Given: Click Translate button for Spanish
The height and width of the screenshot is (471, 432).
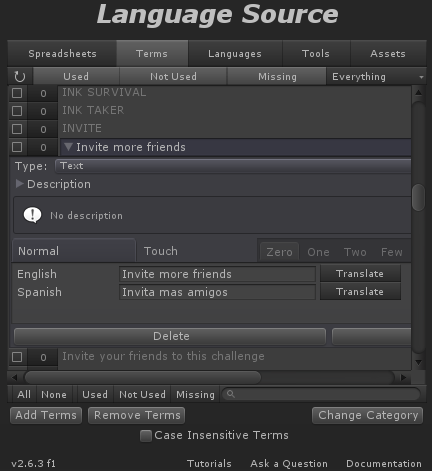Looking at the screenshot, I should tap(360, 292).
